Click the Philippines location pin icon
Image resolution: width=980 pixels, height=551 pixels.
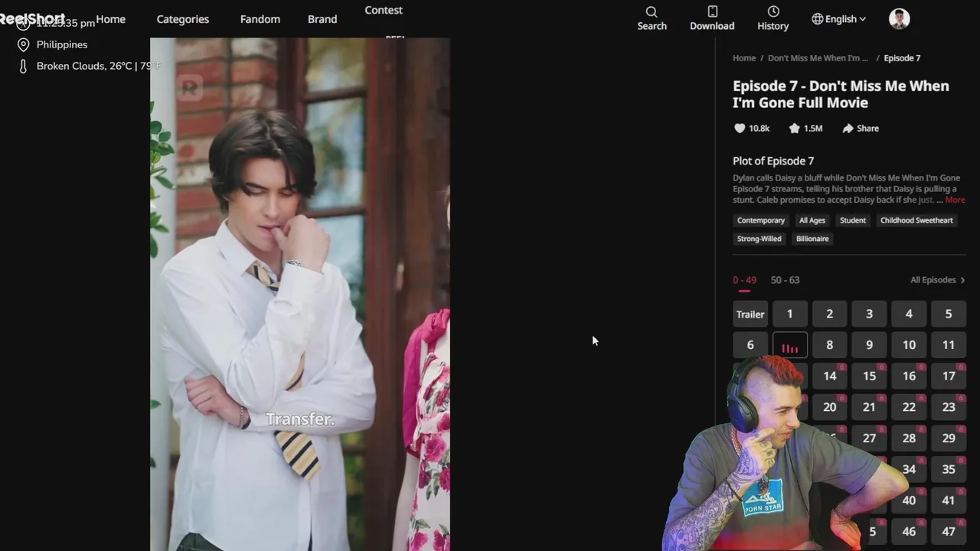coord(23,44)
